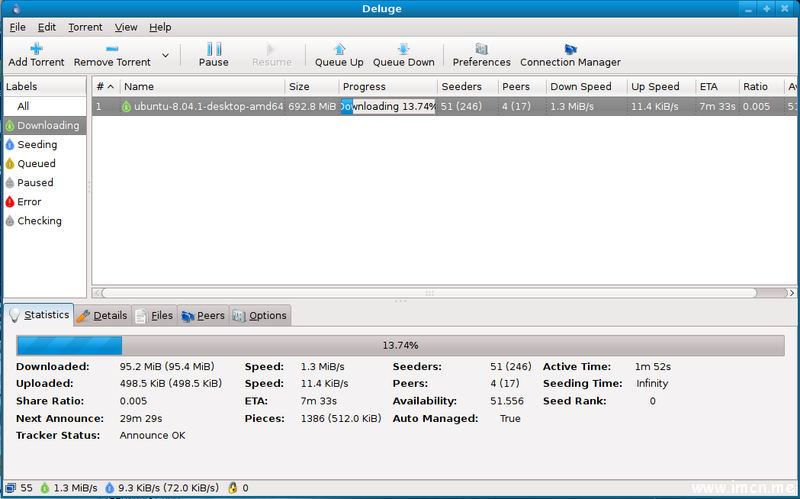Open the Remove Torrent dropdown arrow
800x499 pixels.
165,55
